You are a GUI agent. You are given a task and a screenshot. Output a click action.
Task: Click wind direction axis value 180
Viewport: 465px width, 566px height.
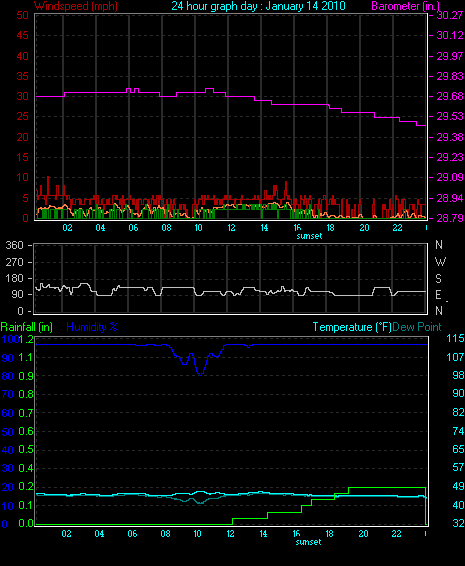coord(14,278)
